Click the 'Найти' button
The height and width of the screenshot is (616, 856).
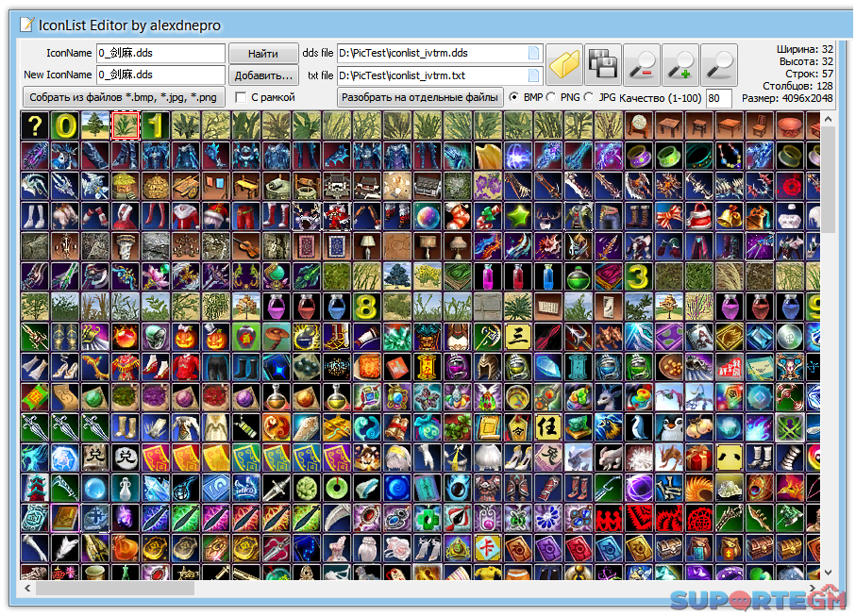tap(263, 54)
